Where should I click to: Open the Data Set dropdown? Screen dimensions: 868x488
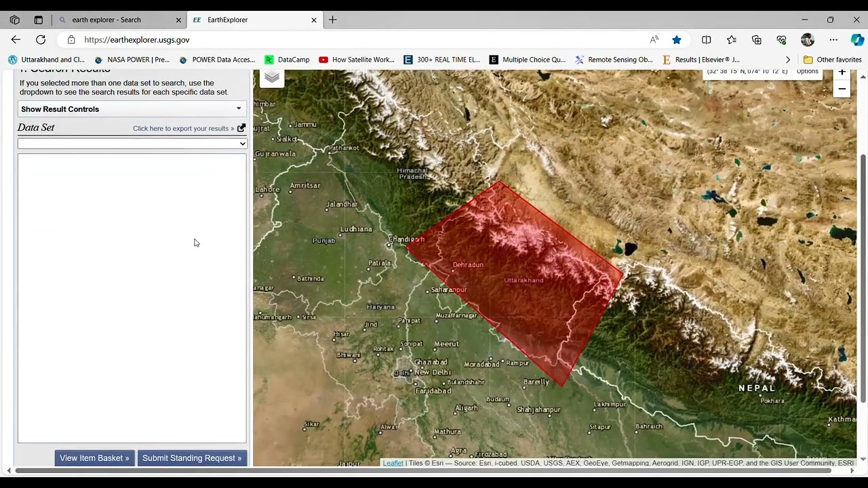click(x=132, y=144)
